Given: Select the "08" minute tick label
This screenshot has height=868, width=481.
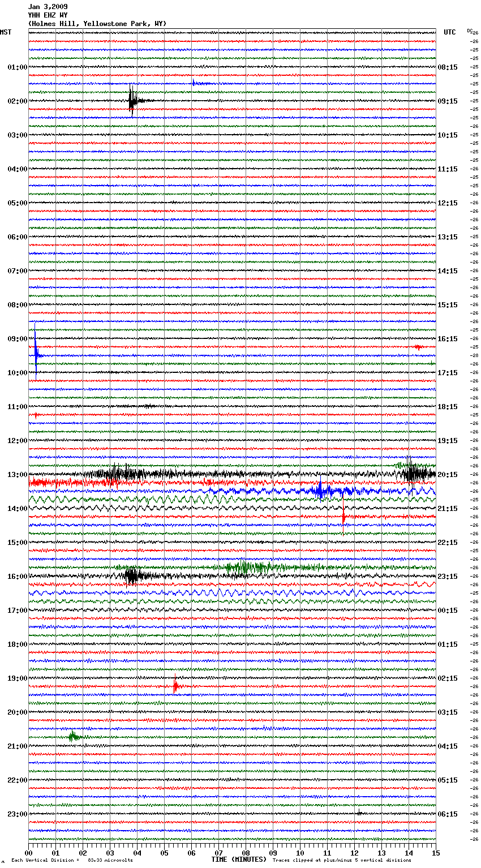Looking at the screenshot, I should pos(246,853).
